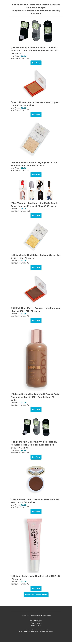Click the Browse All Featured Lots button
Viewport: 72px width, 644px height.
coord(36,595)
